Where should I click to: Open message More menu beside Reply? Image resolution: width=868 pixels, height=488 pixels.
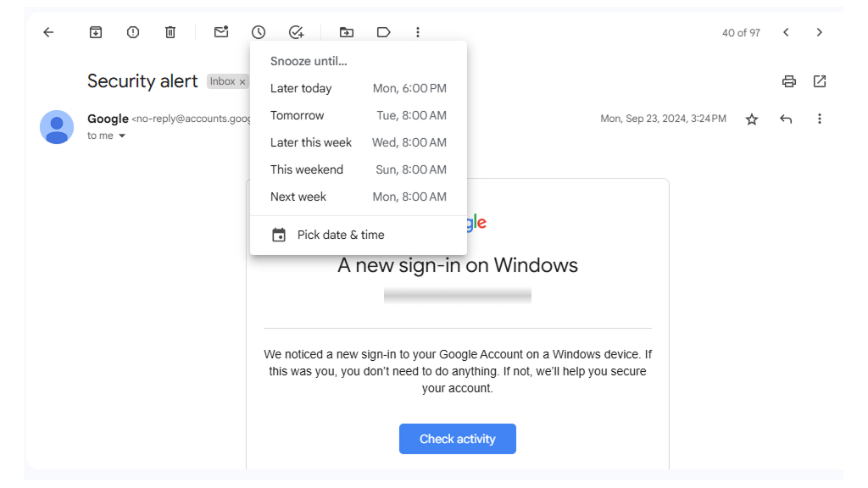click(x=820, y=119)
